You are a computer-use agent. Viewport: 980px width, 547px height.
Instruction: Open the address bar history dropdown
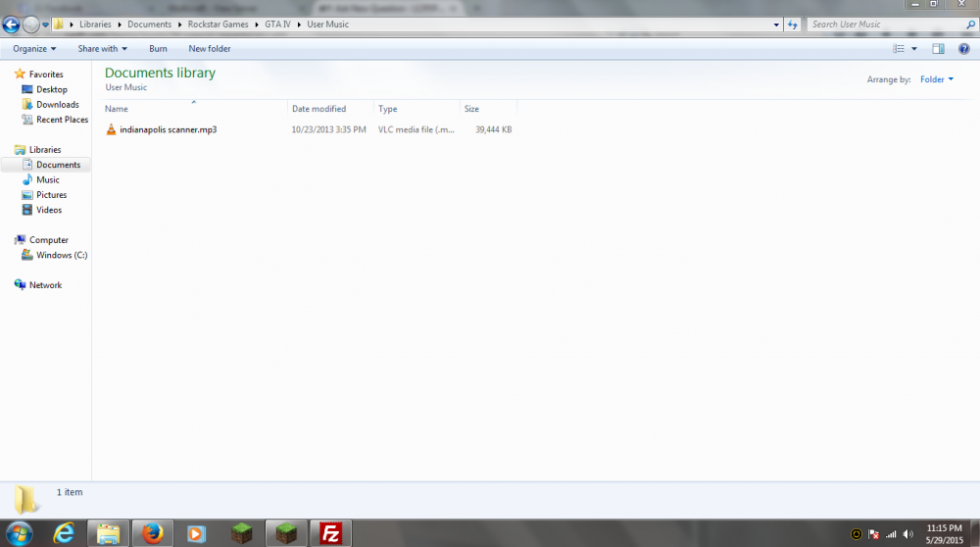[x=776, y=25]
